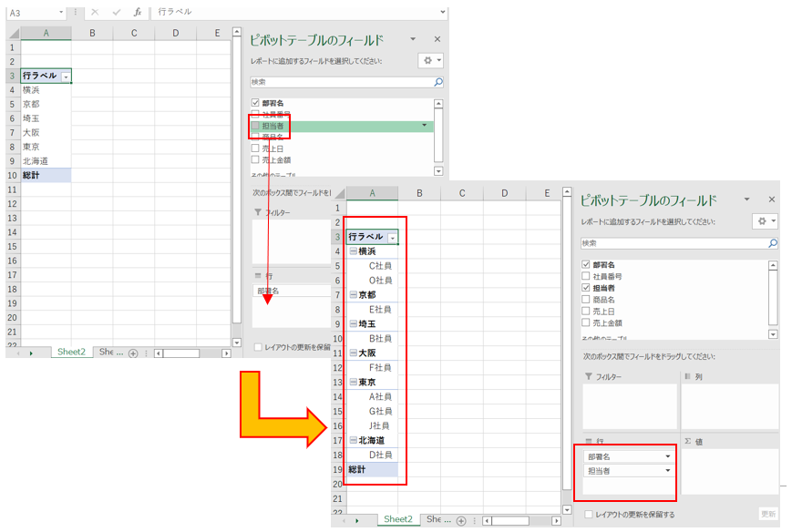
Task: Open Insert Function via the fx icon
Action: (x=137, y=12)
